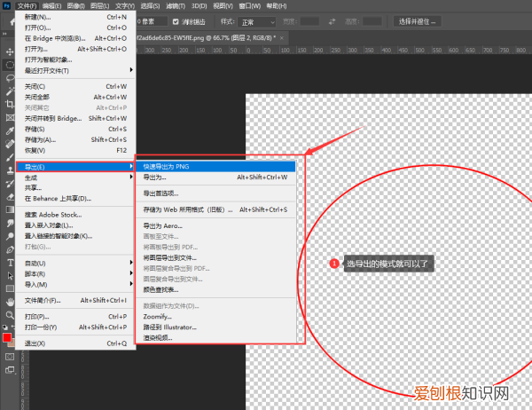Choose 存储为 Web 所用格式（旧版）
532x410 pixels.
215,209
